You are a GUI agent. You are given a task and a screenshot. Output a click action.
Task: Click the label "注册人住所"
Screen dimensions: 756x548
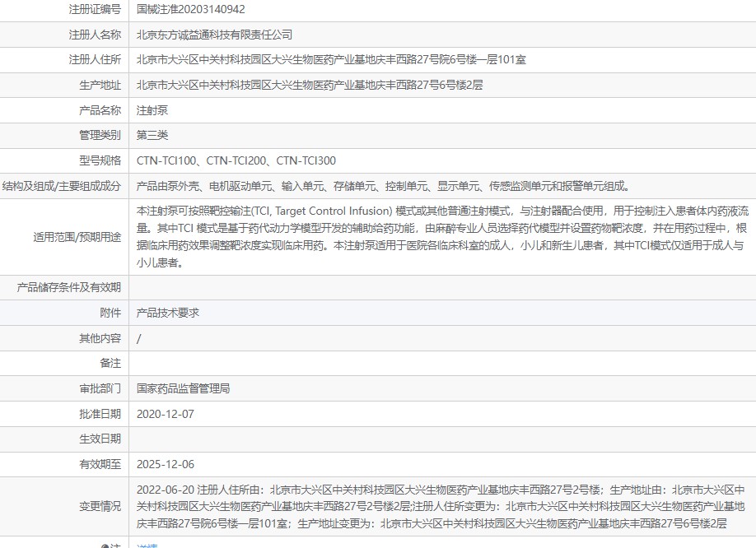pyautogui.click(x=95, y=60)
